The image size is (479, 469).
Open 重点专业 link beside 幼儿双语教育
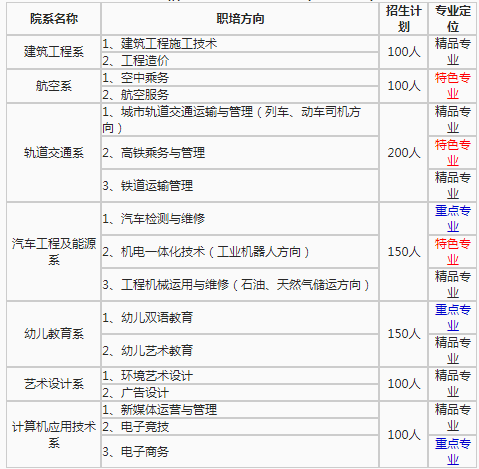click(452, 317)
